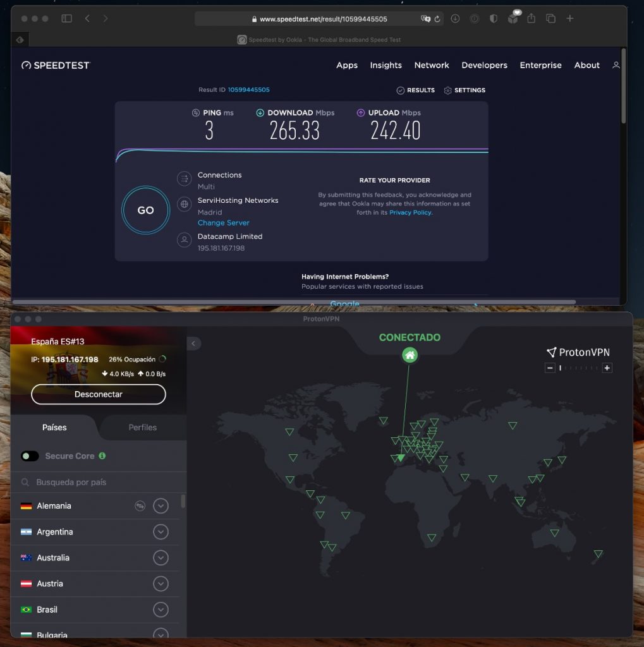Click the Speedtest logo
This screenshot has height=647, width=644.
(x=56, y=65)
